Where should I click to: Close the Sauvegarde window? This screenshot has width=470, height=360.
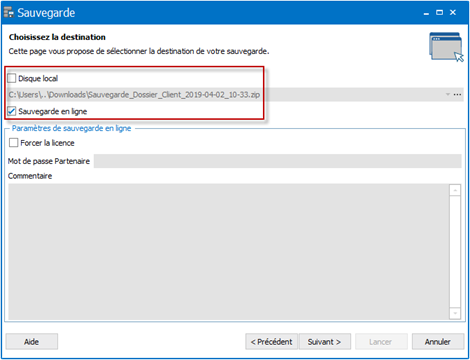click(453, 13)
